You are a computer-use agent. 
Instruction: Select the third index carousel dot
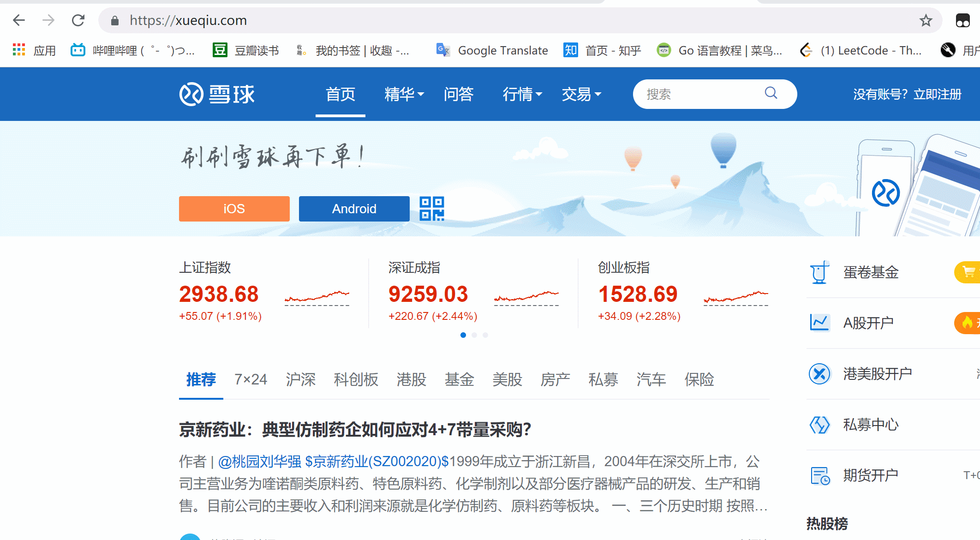pyautogui.click(x=485, y=335)
